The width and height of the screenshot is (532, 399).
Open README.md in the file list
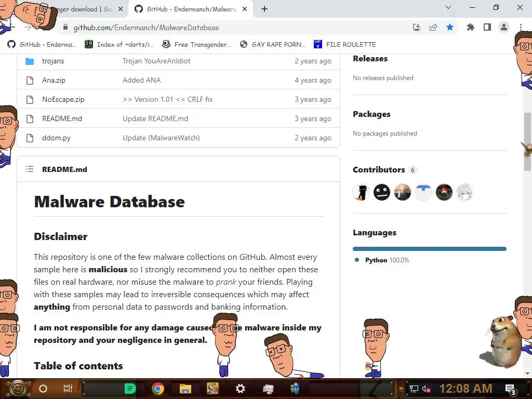point(62,119)
